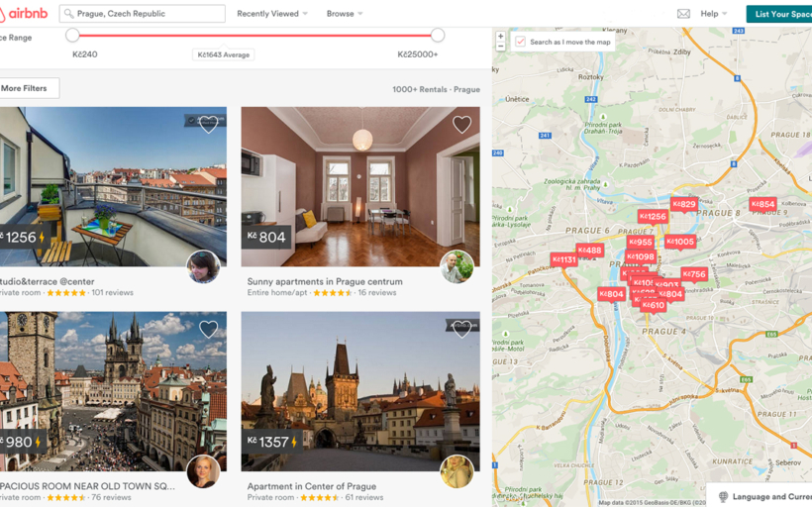Click the maximum price slider handle
The image size is (812, 507).
pyautogui.click(x=438, y=36)
